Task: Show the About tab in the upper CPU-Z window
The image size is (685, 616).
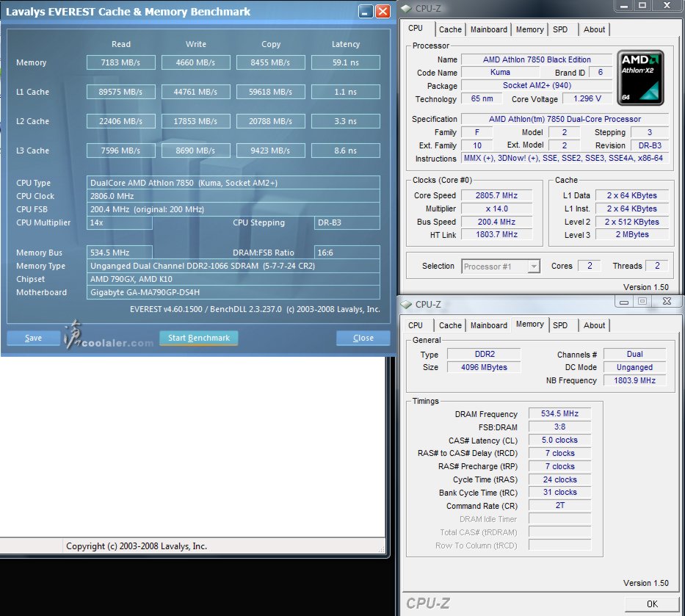Action: pyautogui.click(x=594, y=29)
